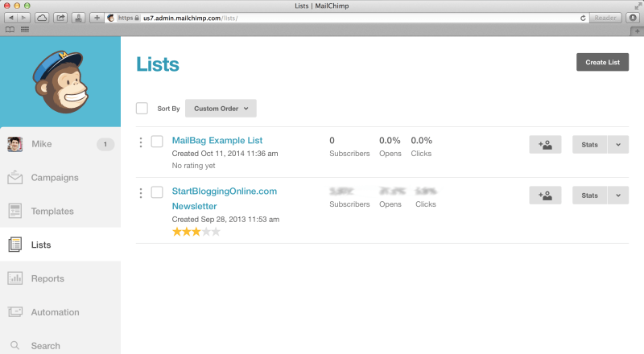The image size is (644, 354).
Task: Open Stats for MailBag Example List
Action: (x=589, y=145)
